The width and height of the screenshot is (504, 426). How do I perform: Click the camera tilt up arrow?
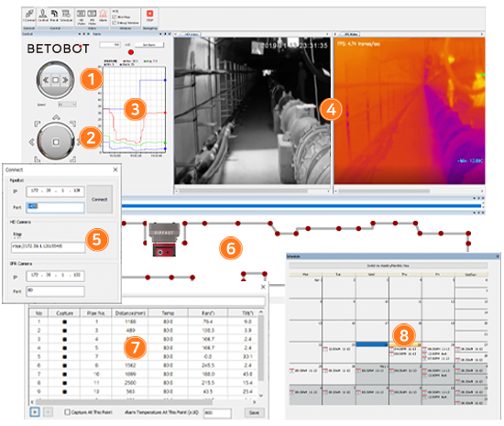click(56, 117)
